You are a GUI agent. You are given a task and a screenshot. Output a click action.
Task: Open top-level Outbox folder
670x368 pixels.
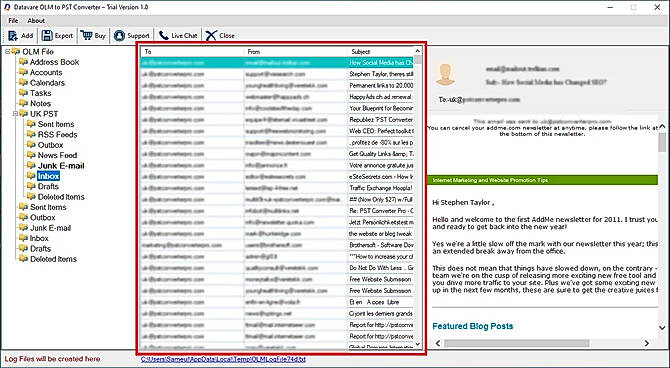click(x=42, y=218)
